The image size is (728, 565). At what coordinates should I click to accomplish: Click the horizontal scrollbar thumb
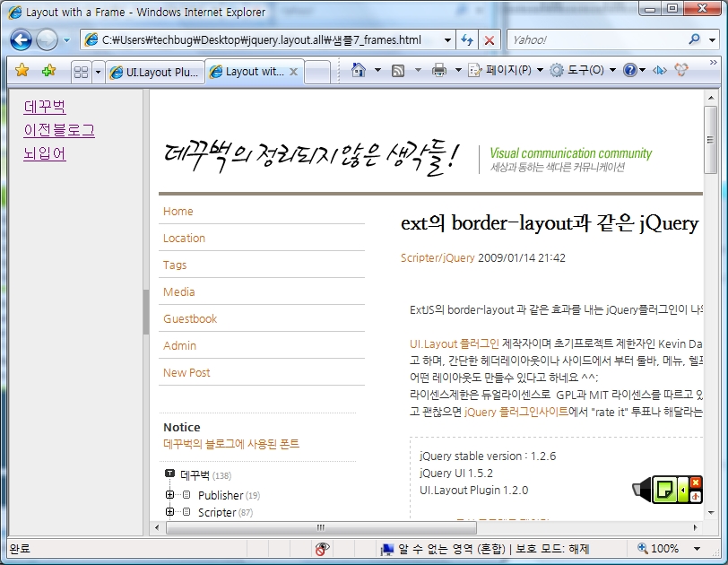(321, 527)
